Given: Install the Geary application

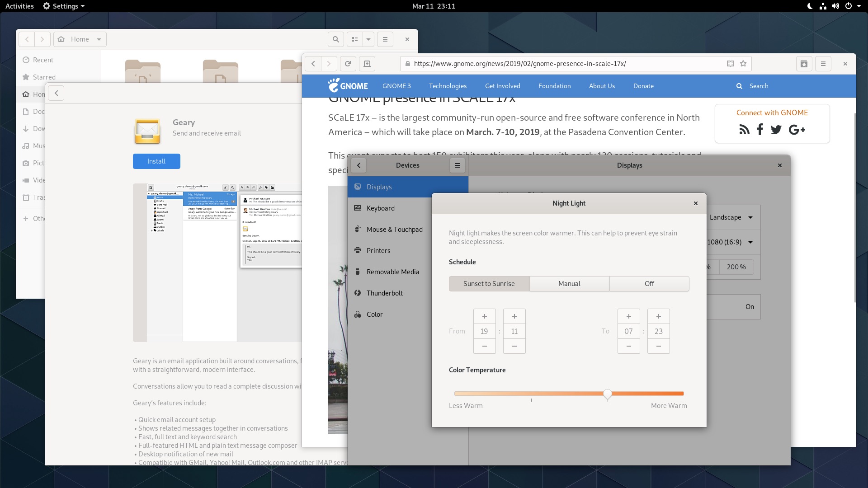Looking at the screenshot, I should tap(156, 161).
